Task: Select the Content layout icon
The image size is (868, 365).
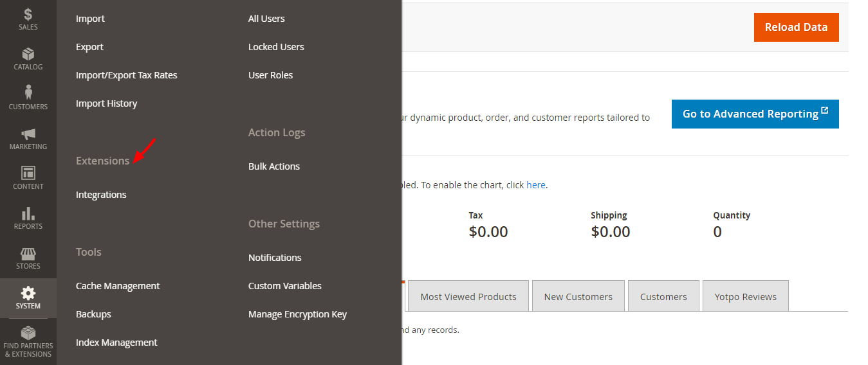Action: click(x=28, y=174)
